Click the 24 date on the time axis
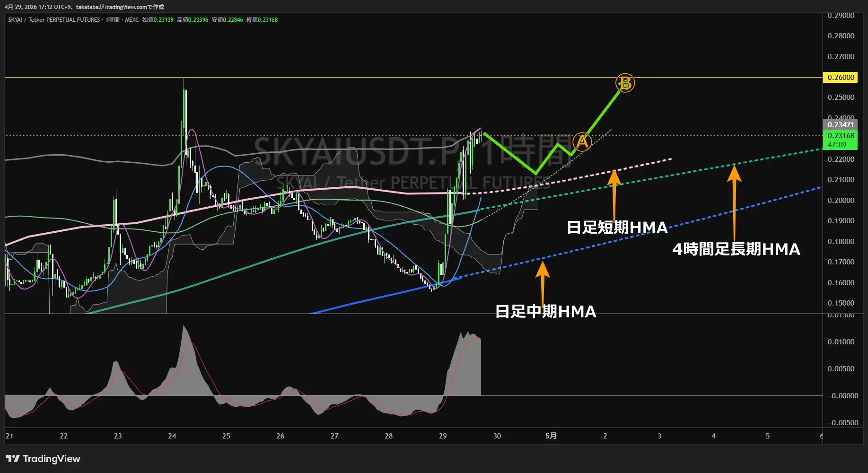The height and width of the screenshot is (473, 868). [x=172, y=436]
